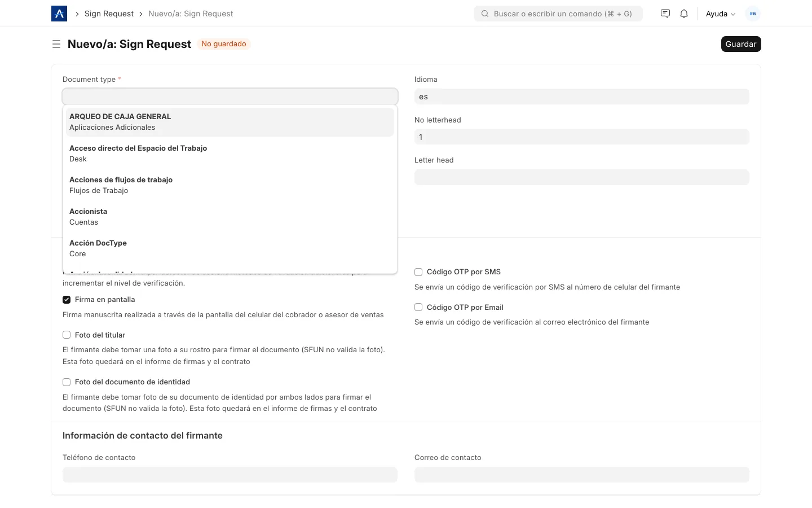
Task: Click the page title Nuevo/a: Sign Request
Action: [129, 44]
